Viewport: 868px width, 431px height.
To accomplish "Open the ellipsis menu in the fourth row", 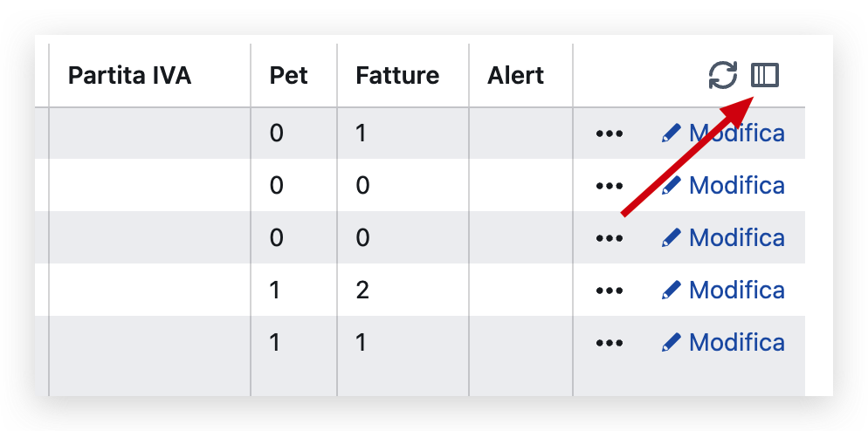I will tap(609, 291).
